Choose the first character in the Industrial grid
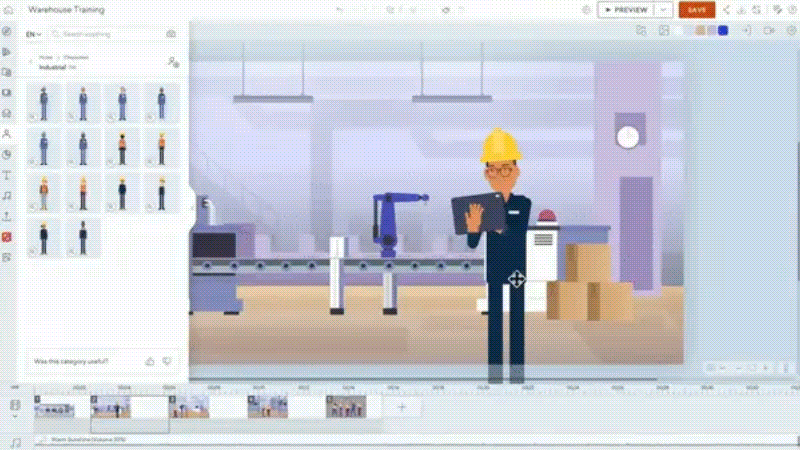The height and width of the screenshot is (450, 800). pos(44,104)
